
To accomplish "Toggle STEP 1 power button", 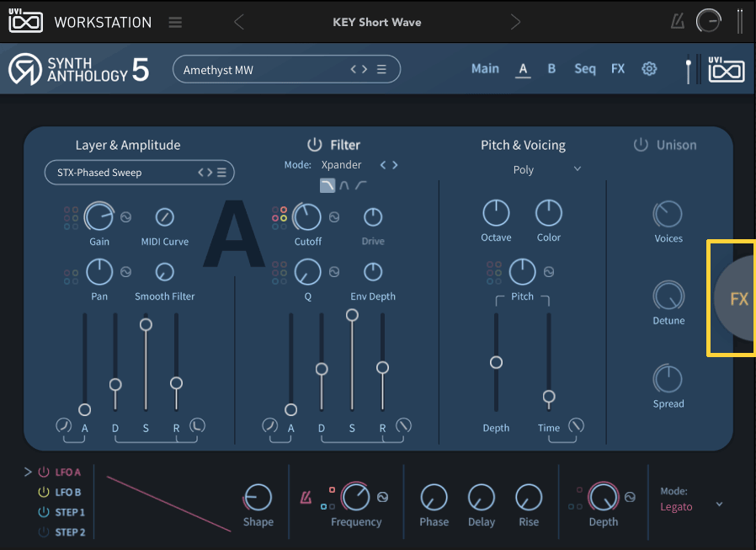I will click(44, 512).
